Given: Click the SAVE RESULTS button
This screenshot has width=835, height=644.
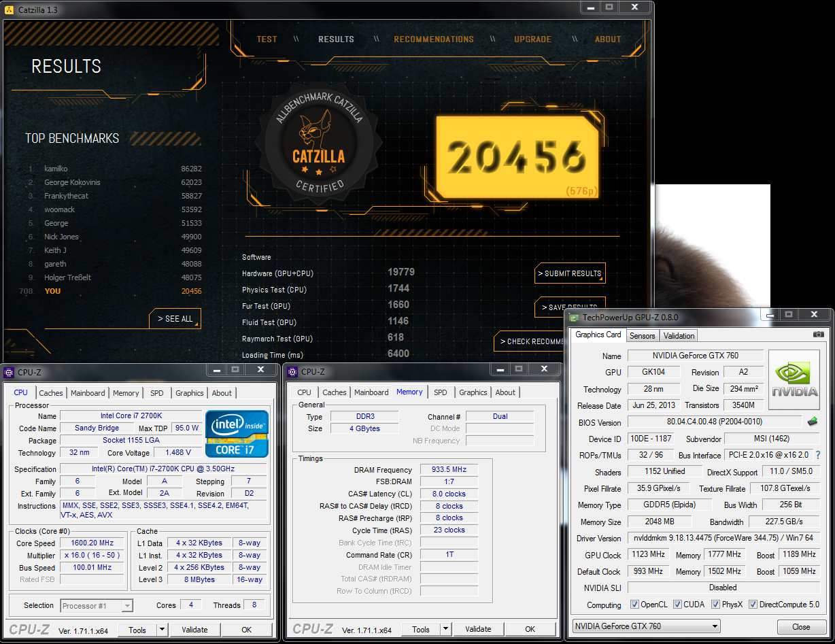Looking at the screenshot, I should pos(570,307).
